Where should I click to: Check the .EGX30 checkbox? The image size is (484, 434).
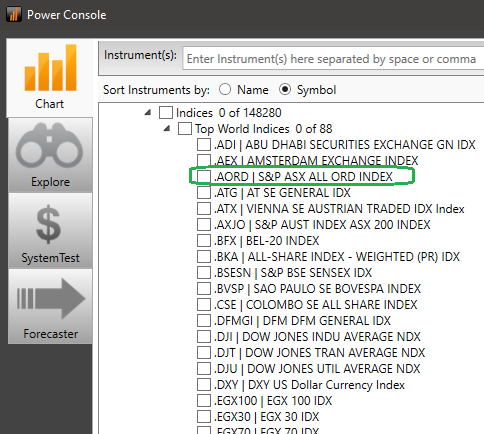click(204, 417)
